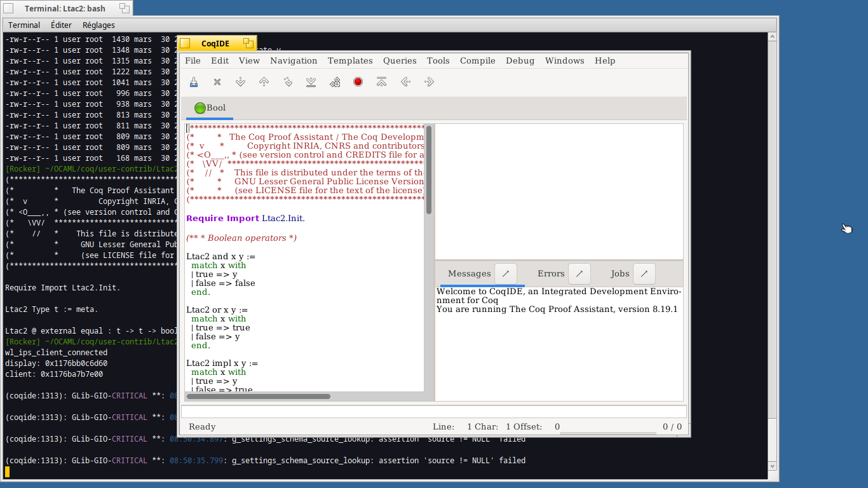
Task: Click the green status ball on Bool tab
Action: [200, 108]
